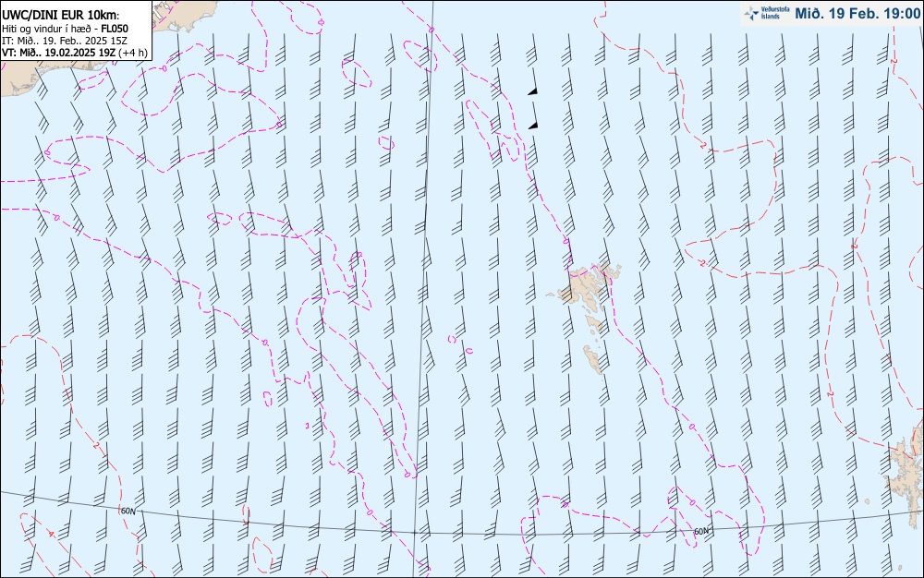Click the 'IT: Mið.. 19. Feb.. 2025 15Z' line
Screen dimensions: 924x578
point(65,41)
